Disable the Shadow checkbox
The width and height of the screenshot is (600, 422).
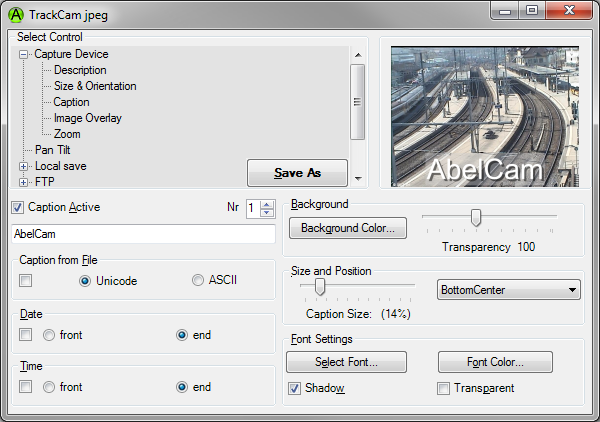click(295, 388)
